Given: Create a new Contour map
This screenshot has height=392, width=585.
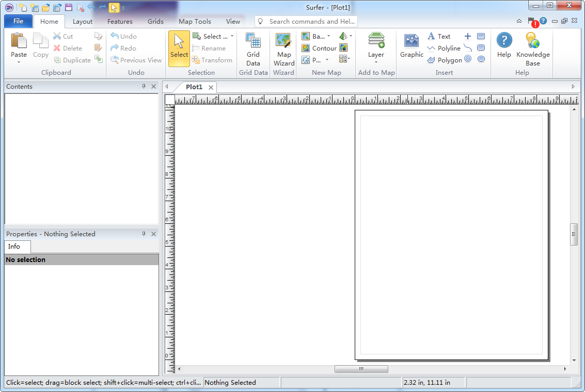Looking at the screenshot, I should [319, 48].
